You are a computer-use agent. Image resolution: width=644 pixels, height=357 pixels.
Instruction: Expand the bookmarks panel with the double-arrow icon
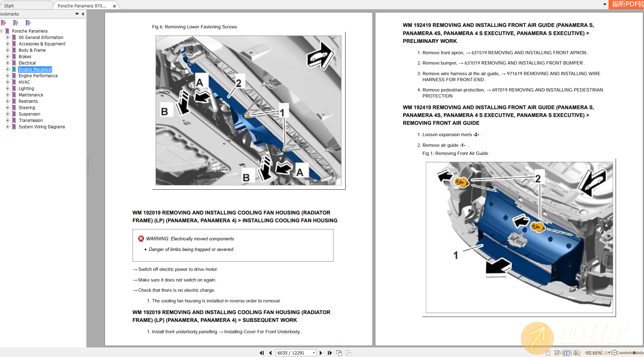click(77, 14)
